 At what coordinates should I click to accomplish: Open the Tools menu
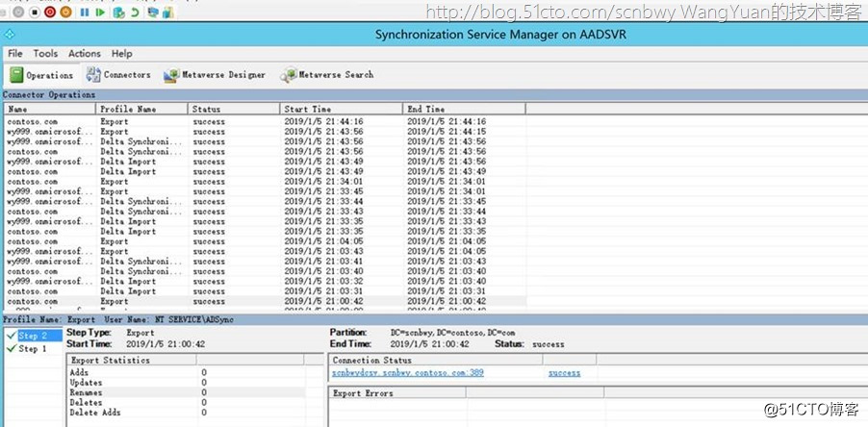(45, 54)
